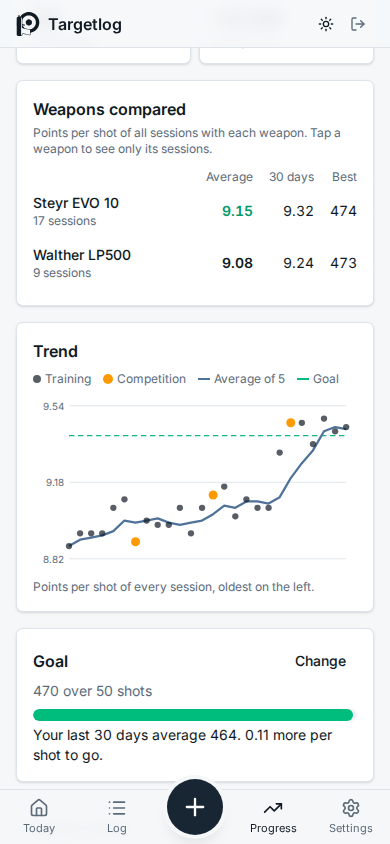The height and width of the screenshot is (844, 390).
Task: Select the Progress trend arrow icon
Action: pyautogui.click(x=273, y=808)
